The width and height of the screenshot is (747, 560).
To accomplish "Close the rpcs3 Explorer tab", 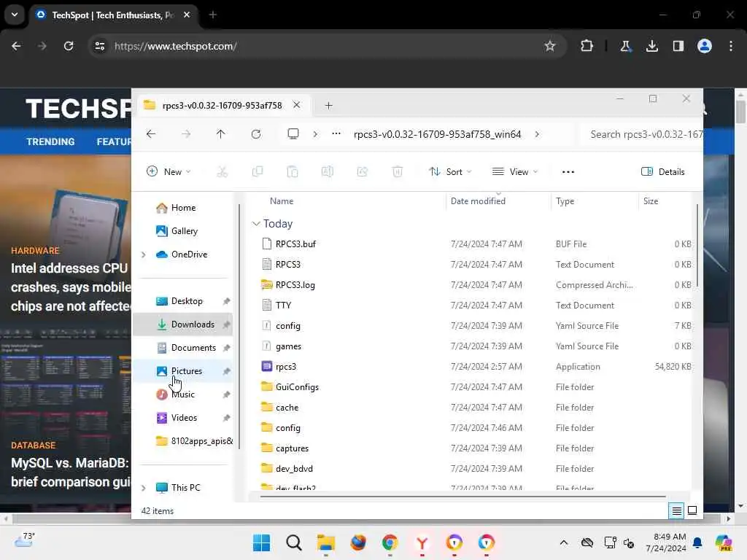I will 296,105.
